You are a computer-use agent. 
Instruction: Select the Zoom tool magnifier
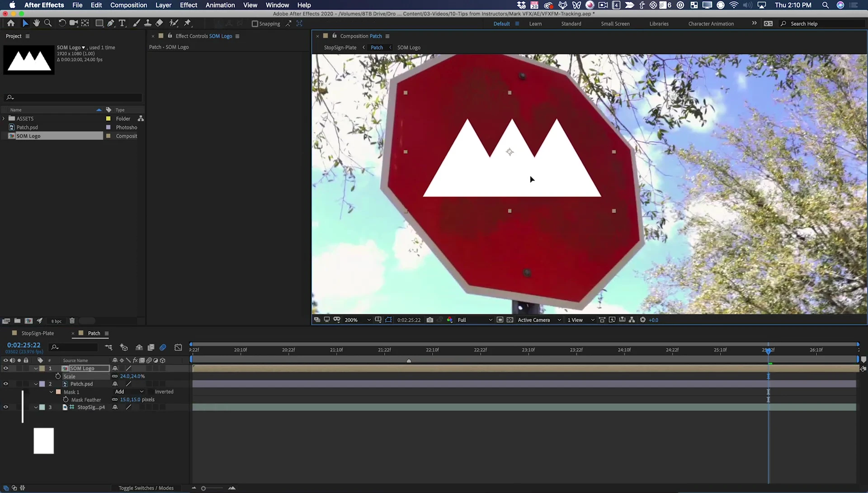click(x=47, y=23)
